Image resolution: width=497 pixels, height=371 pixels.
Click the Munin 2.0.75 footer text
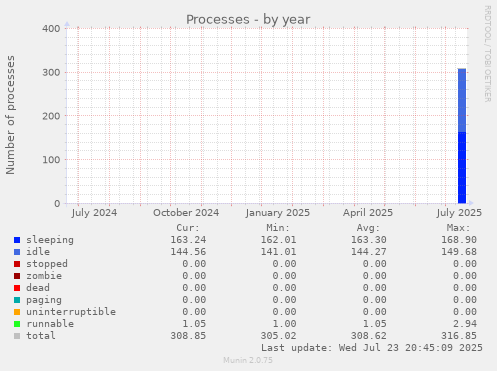(248, 360)
